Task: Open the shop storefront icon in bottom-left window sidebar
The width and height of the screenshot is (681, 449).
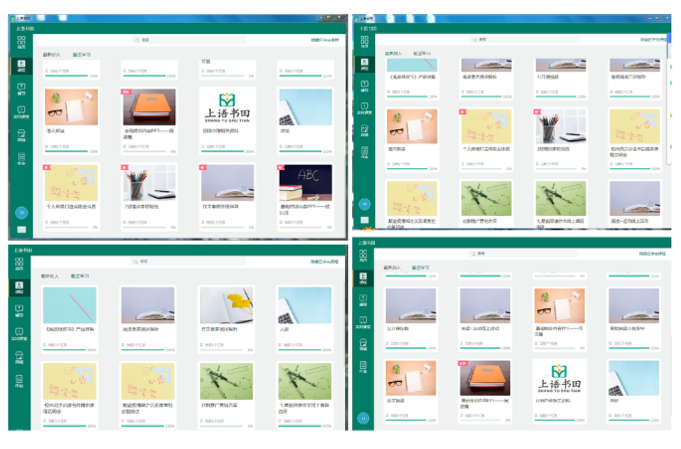Action: coord(19,357)
